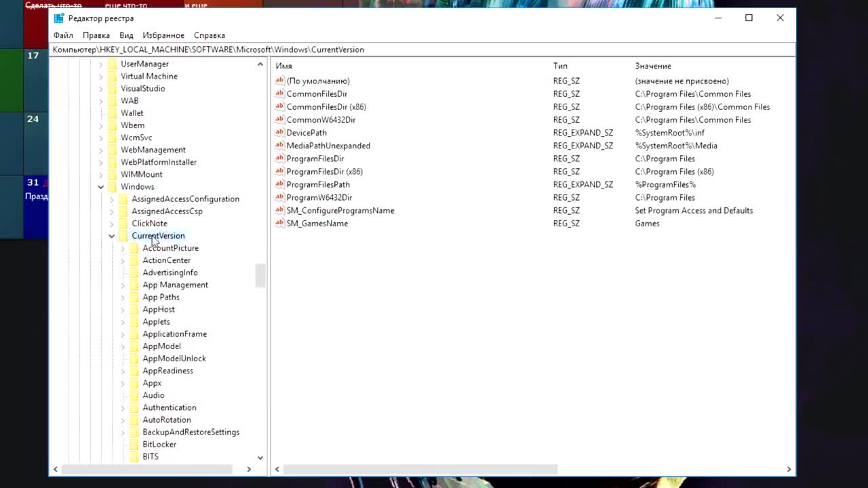This screenshot has height=488, width=868.
Task: Click the folder icon of the Windows key
Action: tap(112, 186)
